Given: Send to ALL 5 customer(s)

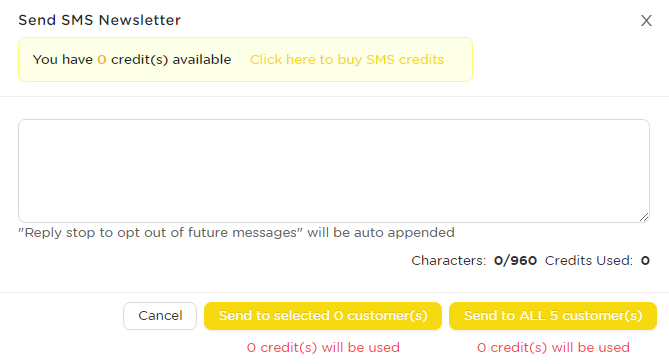Looking at the screenshot, I should point(553,316).
